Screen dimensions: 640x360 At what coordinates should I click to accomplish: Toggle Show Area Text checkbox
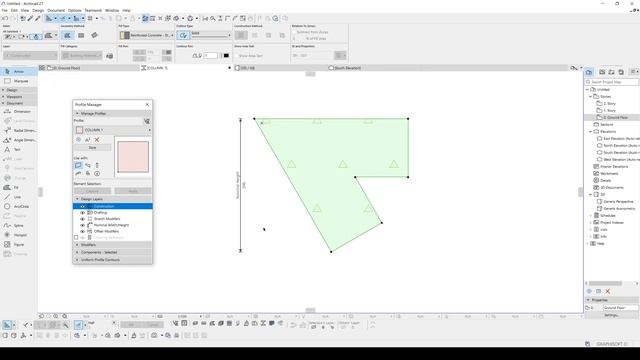click(237, 56)
